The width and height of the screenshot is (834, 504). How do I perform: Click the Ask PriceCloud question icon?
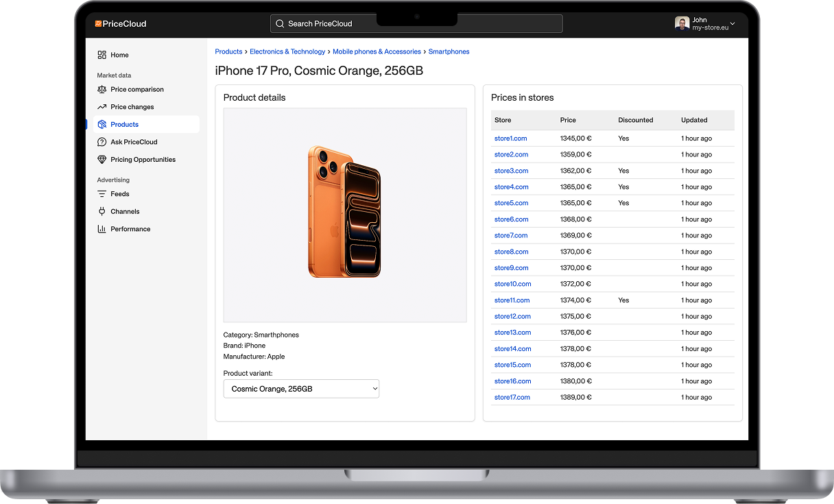tap(102, 142)
